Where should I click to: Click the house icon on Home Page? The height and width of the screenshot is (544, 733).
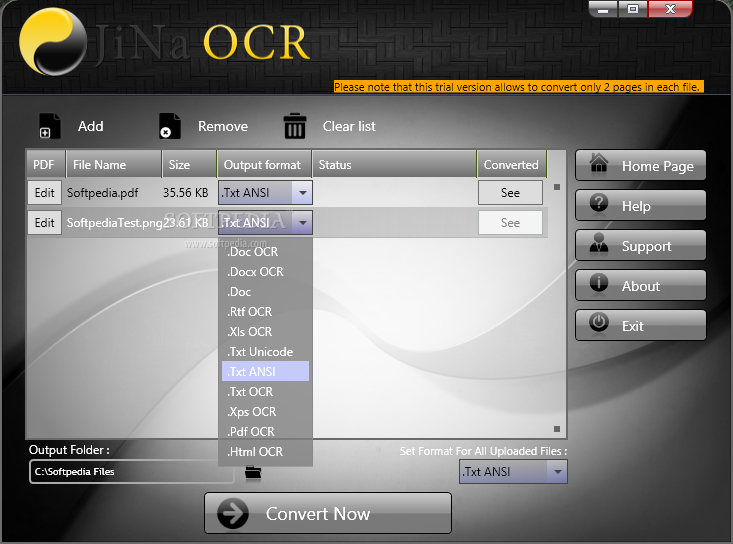(x=599, y=164)
